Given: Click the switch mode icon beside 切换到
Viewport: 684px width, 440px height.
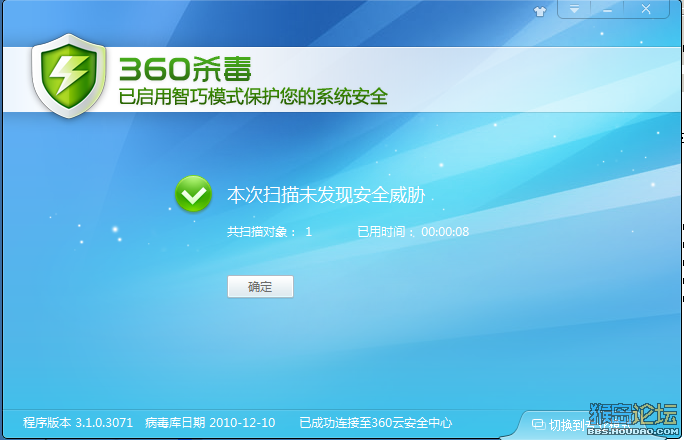Looking at the screenshot, I should [538, 424].
